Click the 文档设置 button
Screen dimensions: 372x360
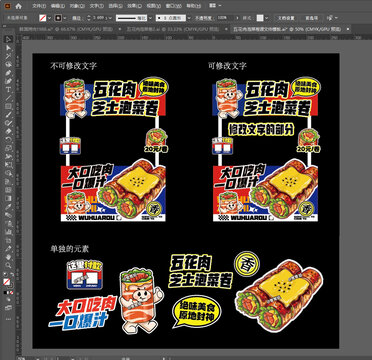point(286,18)
